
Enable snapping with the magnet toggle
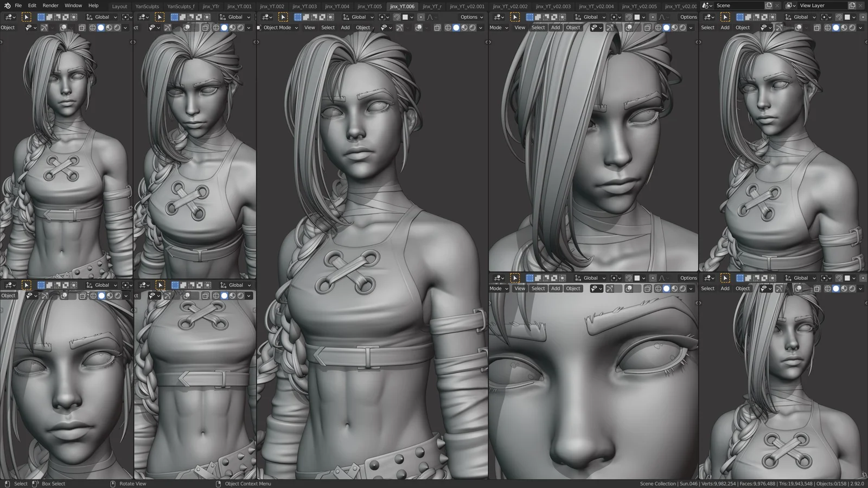coord(397,17)
